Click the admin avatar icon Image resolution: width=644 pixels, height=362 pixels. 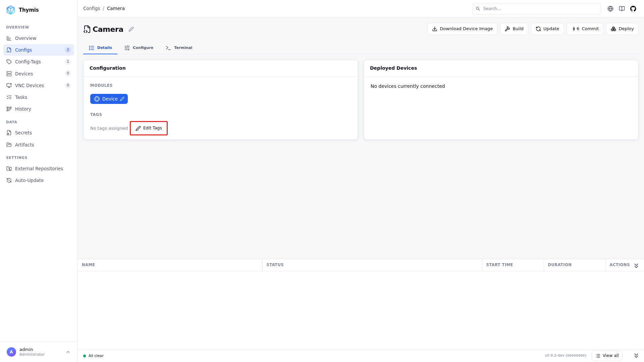point(11,352)
